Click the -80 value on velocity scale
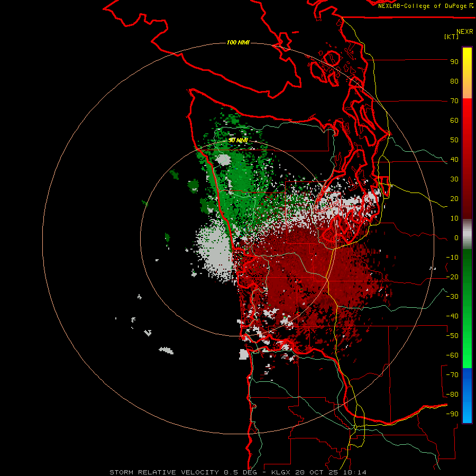 pyautogui.click(x=452, y=395)
